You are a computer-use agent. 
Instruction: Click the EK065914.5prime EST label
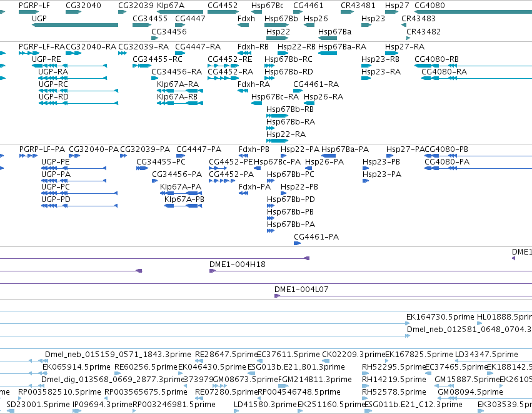pyautogui.click(x=77, y=367)
